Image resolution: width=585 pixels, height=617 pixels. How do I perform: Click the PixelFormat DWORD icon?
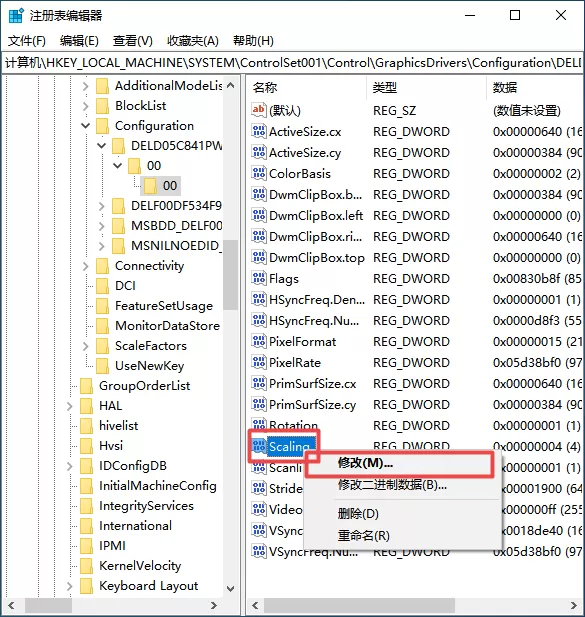click(x=258, y=341)
